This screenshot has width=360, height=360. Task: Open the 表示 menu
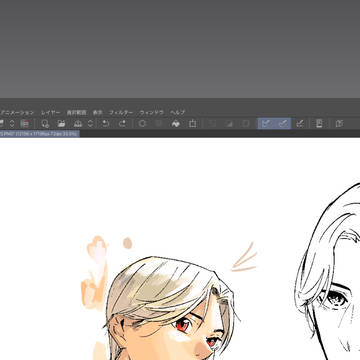click(x=98, y=113)
